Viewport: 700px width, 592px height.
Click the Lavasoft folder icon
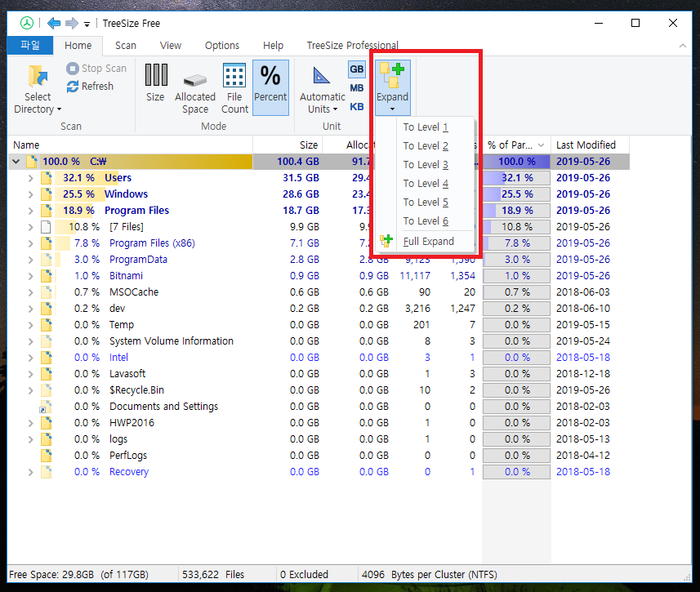click(46, 374)
